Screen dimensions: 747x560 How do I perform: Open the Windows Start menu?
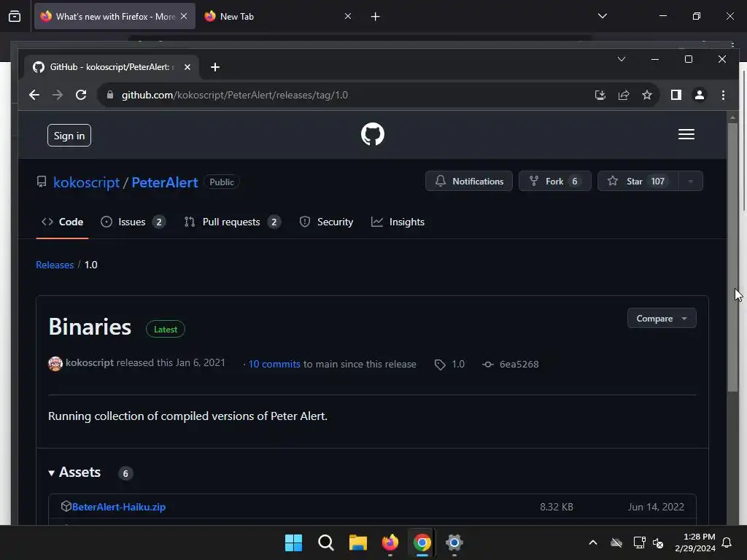coord(293,542)
